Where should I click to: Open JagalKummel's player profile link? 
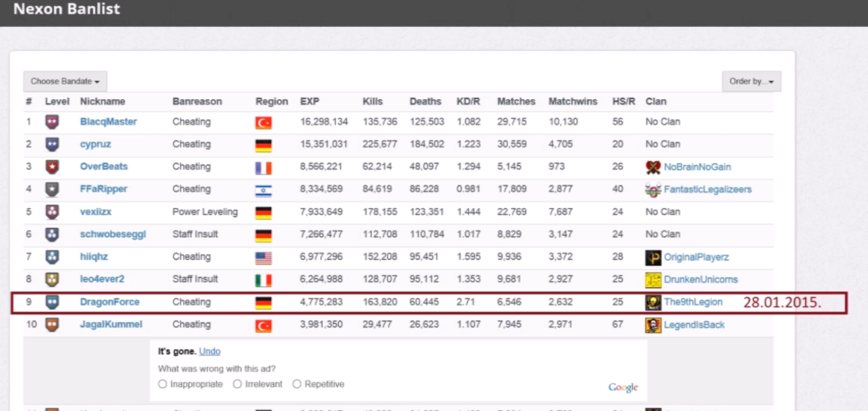[x=111, y=325]
